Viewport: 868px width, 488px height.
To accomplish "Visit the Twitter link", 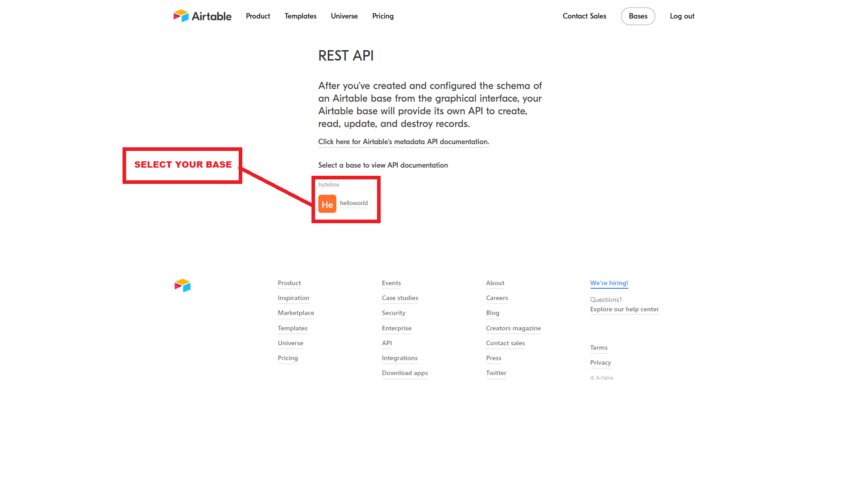I will coord(496,373).
